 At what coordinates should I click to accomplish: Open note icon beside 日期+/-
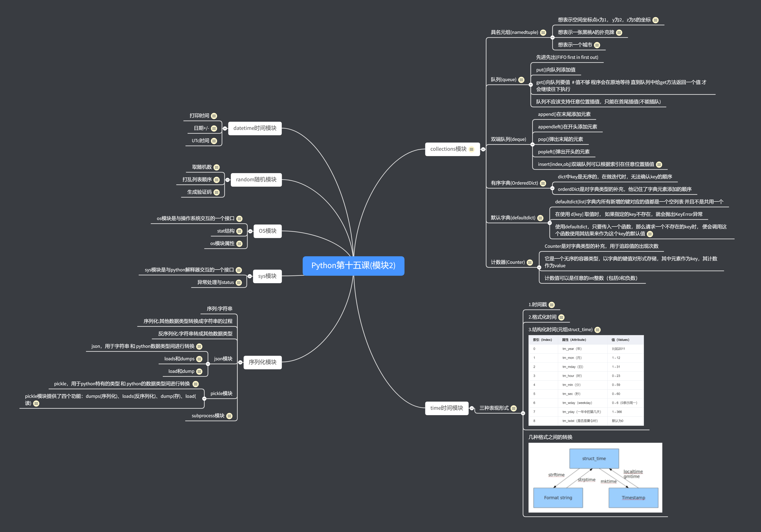(214, 128)
